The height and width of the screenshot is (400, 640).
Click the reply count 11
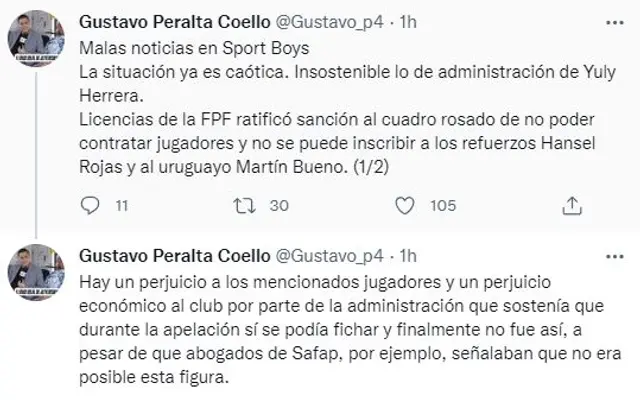[x=122, y=206]
